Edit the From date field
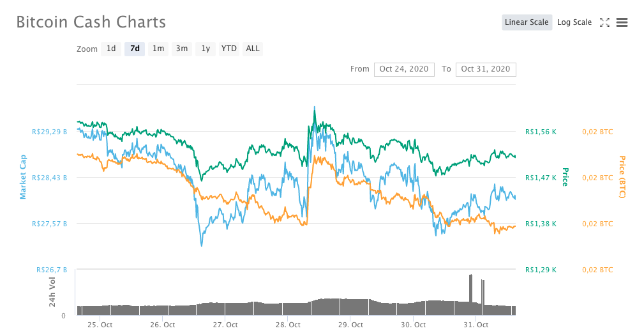Screen dimensions: 644x333 coord(404,69)
